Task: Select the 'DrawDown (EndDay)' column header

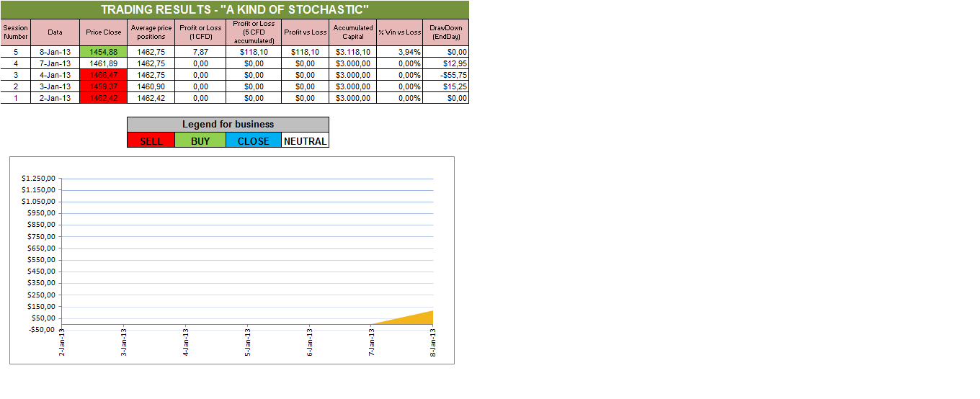Action: pyautogui.click(x=446, y=32)
